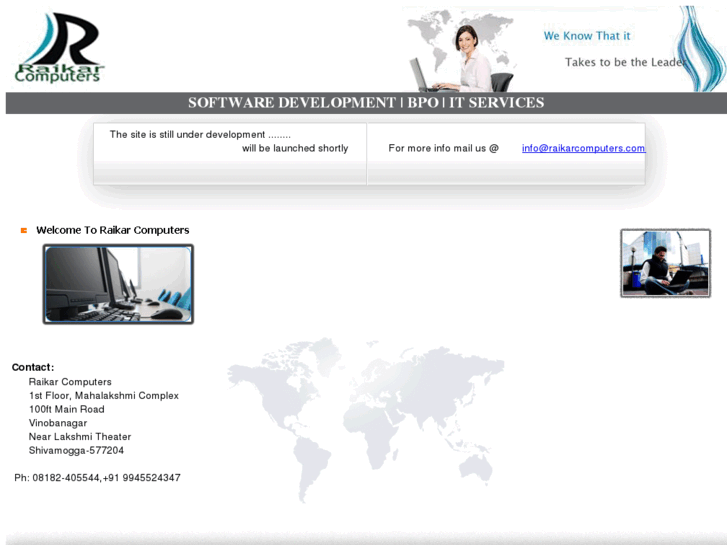Viewport: 727px width, 545px height.
Task: Click the man with laptop thumbnail
Action: tap(665, 263)
